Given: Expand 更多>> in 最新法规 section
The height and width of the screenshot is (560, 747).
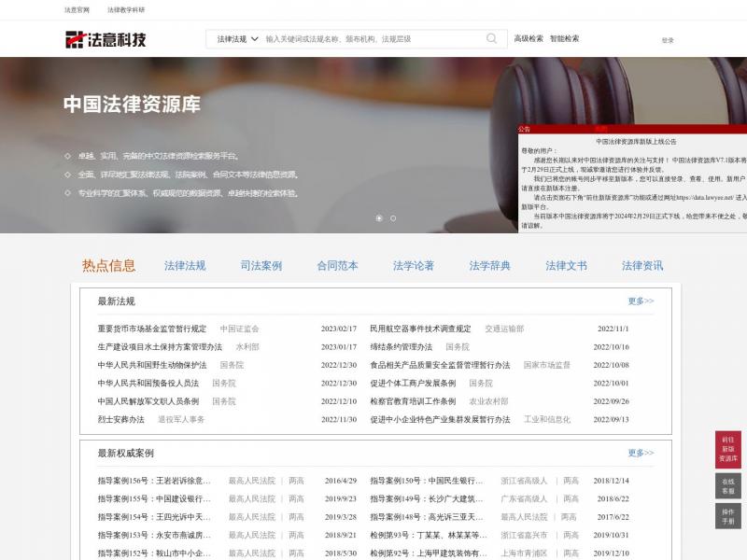Looking at the screenshot, I should pyautogui.click(x=641, y=301).
